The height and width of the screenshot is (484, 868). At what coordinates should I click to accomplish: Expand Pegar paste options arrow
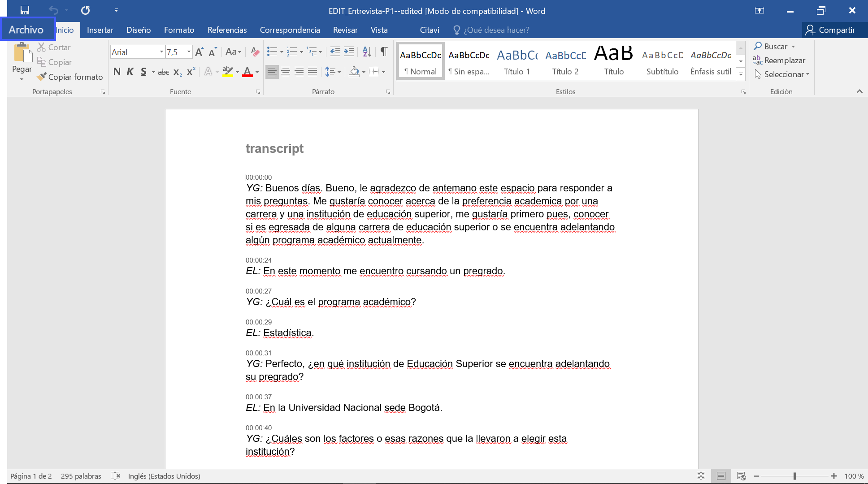pyautogui.click(x=22, y=79)
